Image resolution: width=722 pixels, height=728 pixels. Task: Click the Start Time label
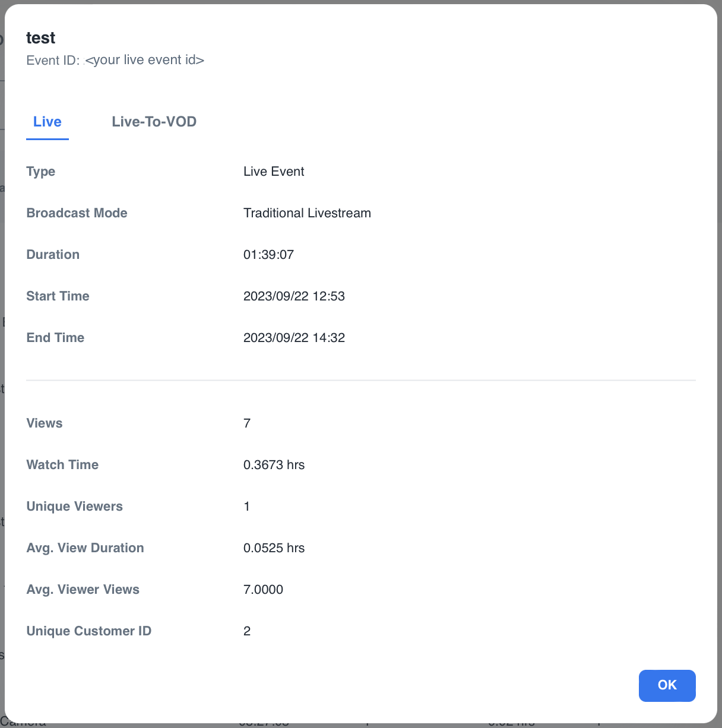coord(58,296)
